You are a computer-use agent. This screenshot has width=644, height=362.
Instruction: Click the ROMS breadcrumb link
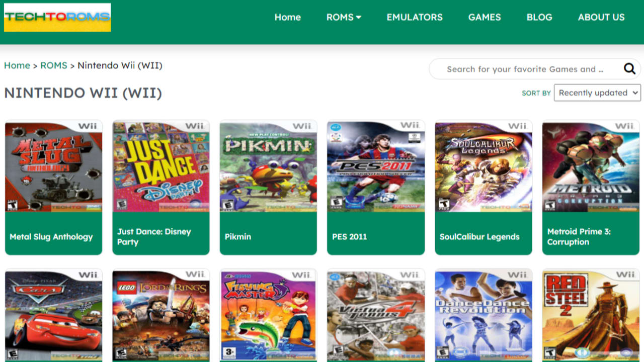pos(54,65)
